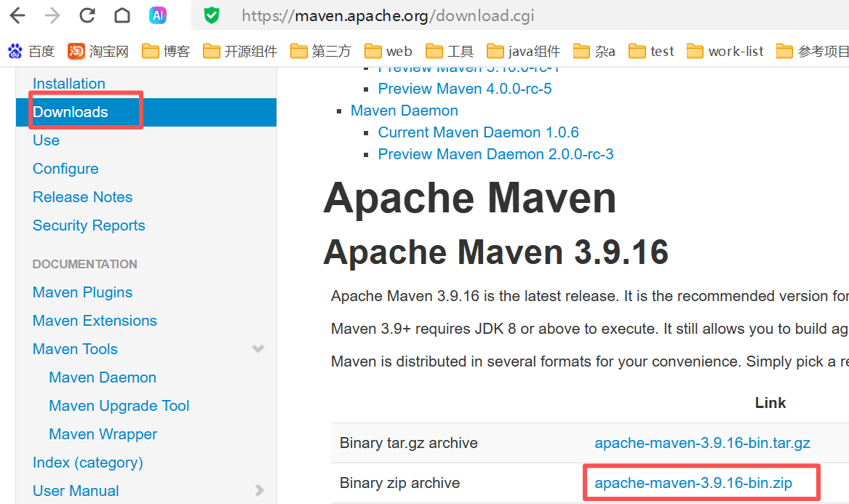The width and height of the screenshot is (849, 504).
Task: Click the Link column header
Action: [770, 403]
